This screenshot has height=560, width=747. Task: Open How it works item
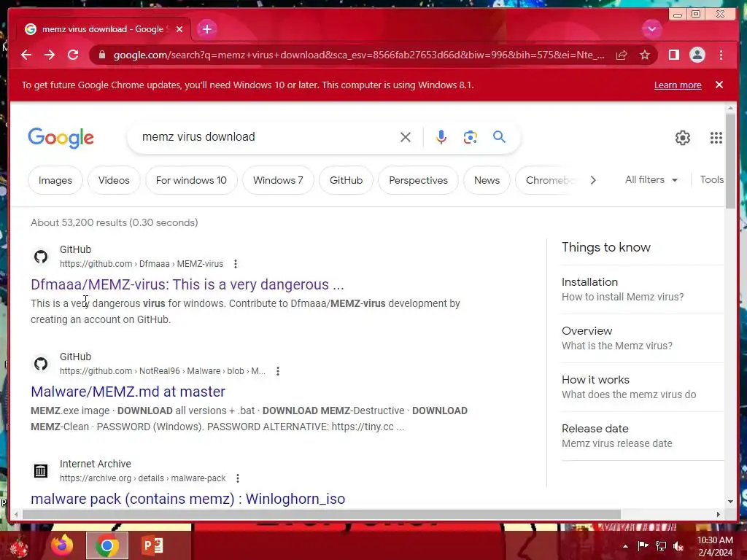[x=641, y=387]
